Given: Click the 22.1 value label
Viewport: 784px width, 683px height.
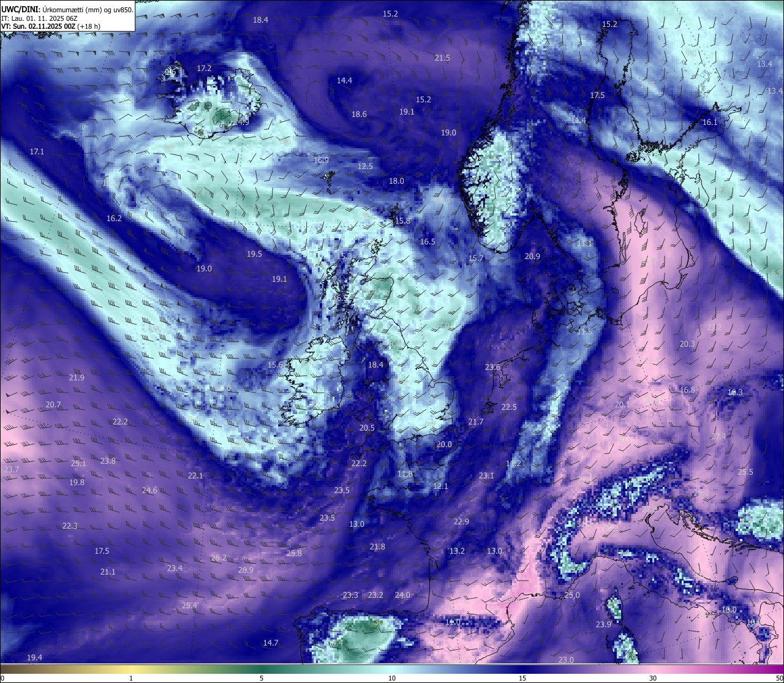Looking at the screenshot, I should click(195, 475).
